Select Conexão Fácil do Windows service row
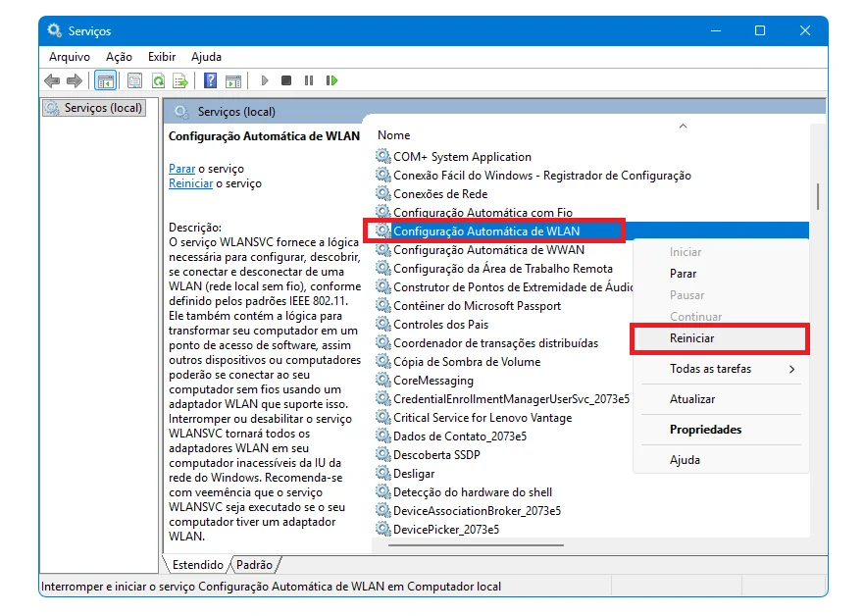The image size is (864, 616). click(541, 176)
